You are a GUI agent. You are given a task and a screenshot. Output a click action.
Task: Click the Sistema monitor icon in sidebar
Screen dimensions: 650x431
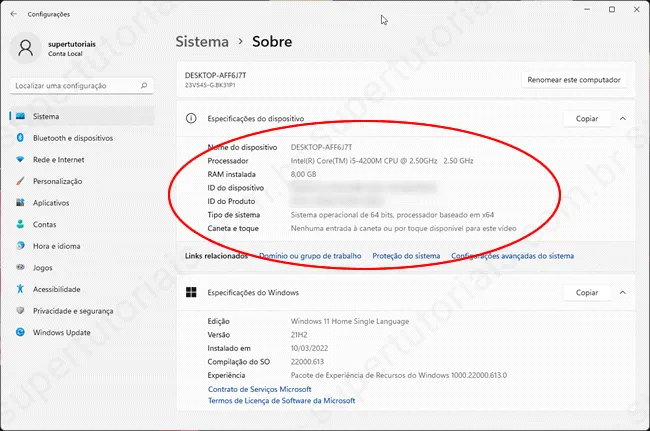point(20,116)
